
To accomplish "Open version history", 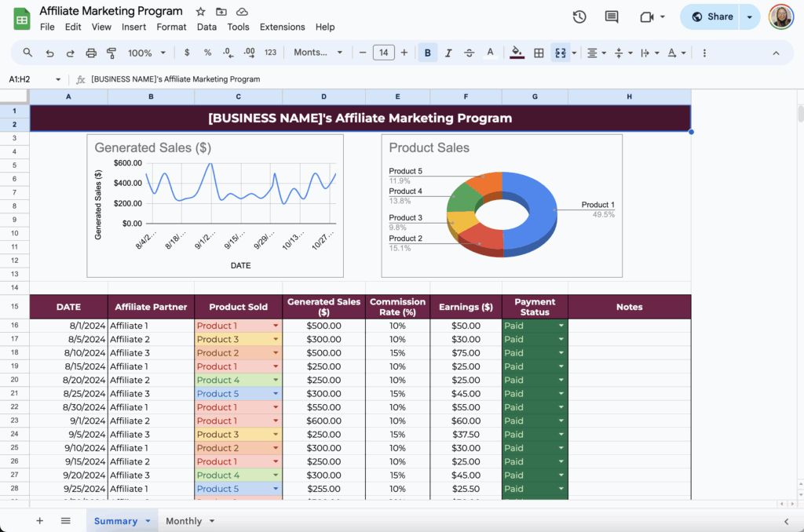I will [579, 16].
